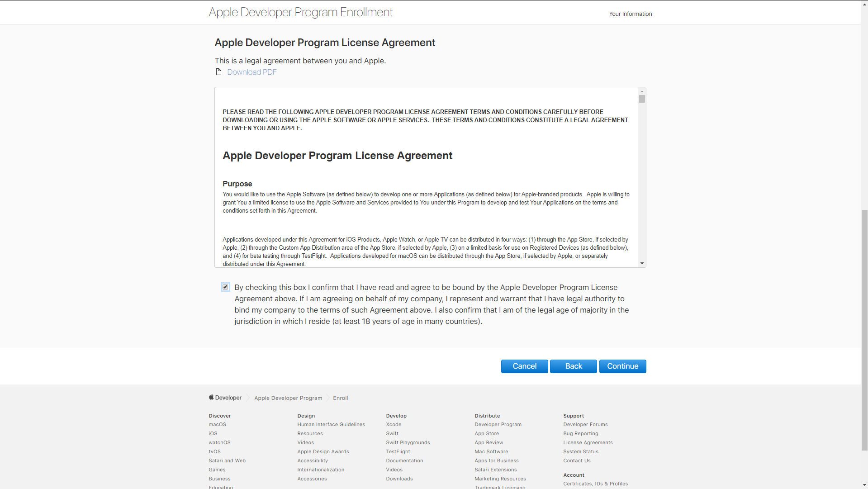868x489 pixels.
Task: Open the Download PDF link
Action: click(252, 72)
